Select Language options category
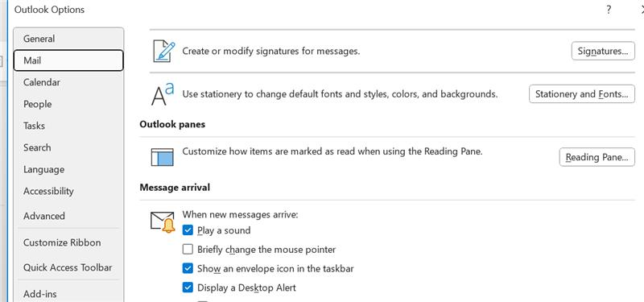Screen dimensions: 644x302 pos(68,169)
